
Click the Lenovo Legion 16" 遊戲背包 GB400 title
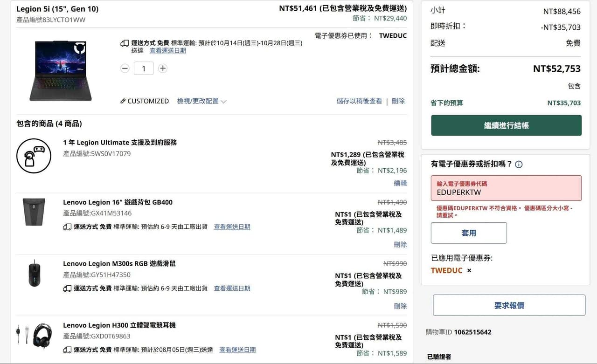(x=118, y=202)
